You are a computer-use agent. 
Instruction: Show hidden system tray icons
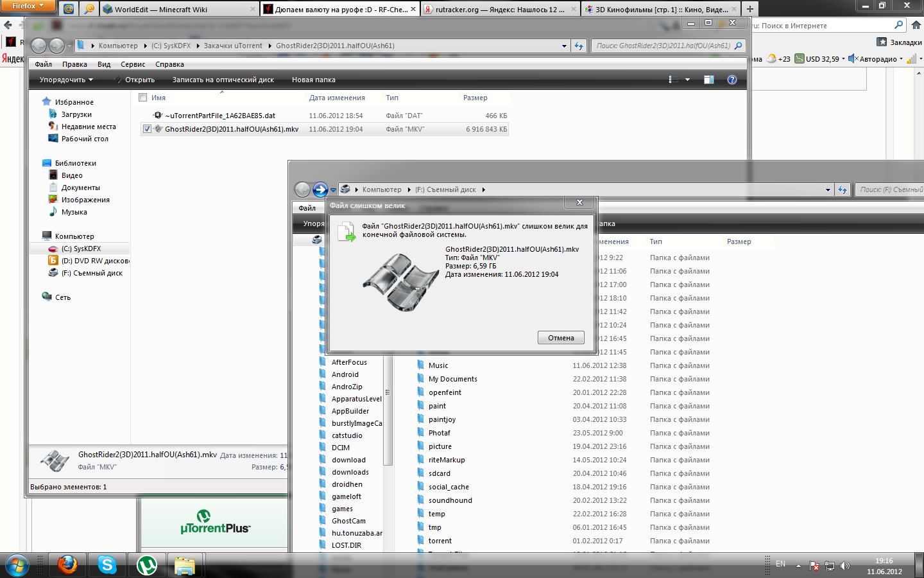point(798,566)
